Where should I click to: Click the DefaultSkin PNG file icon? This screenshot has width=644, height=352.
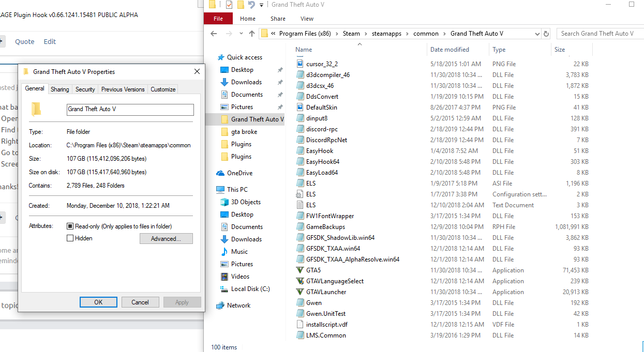pyautogui.click(x=300, y=107)
